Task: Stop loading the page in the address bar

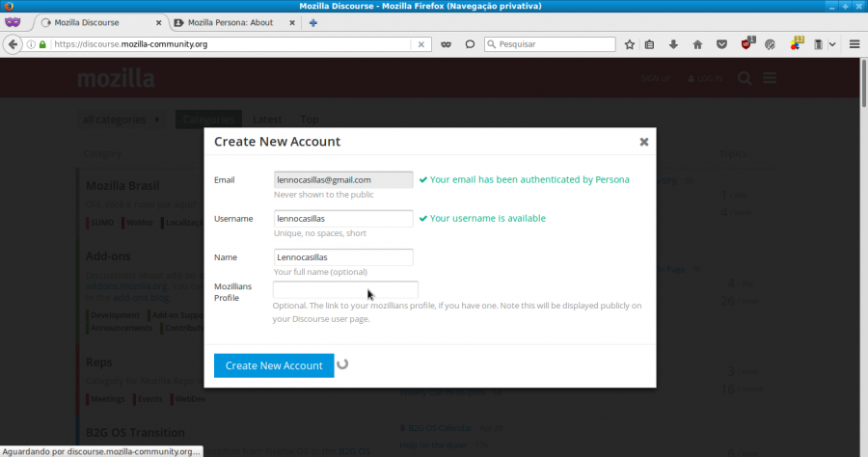Action: (420, 44)
